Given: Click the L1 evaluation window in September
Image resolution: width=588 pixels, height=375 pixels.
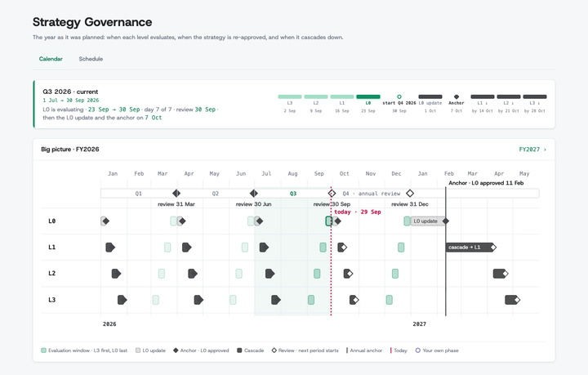Looking at the screenshot, I should [323, 247].
